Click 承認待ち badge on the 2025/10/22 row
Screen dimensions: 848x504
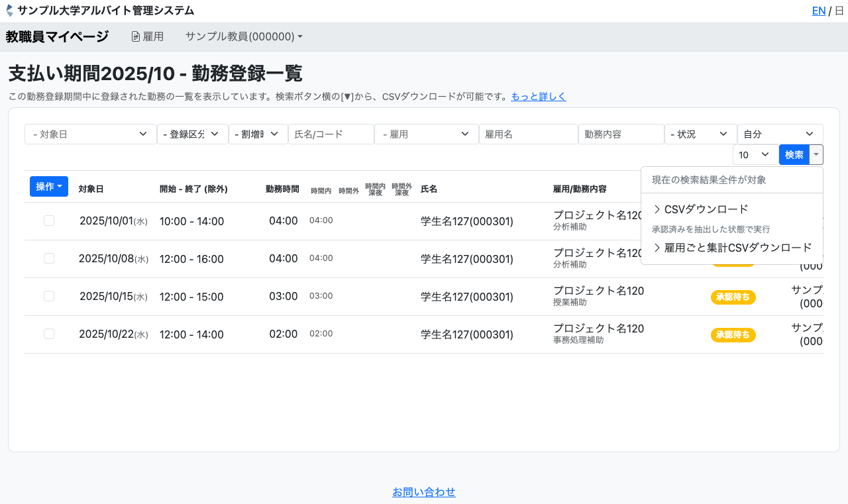coord(733,335)
